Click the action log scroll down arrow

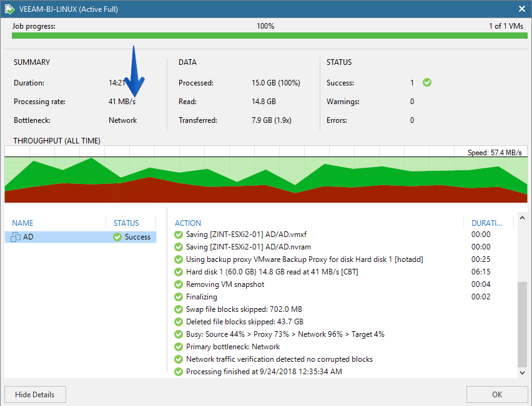click(522, 373)
